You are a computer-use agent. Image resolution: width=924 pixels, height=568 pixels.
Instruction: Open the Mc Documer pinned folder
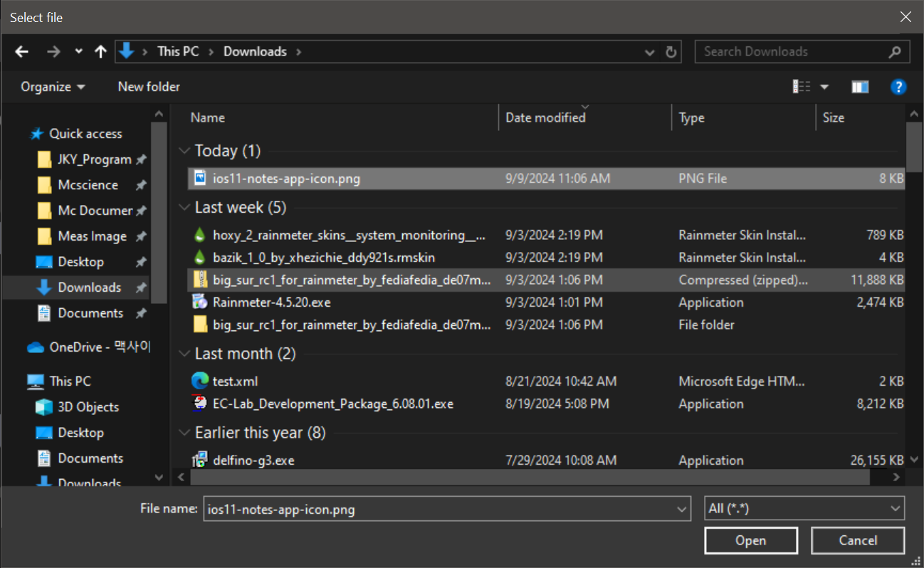(95, 211)
